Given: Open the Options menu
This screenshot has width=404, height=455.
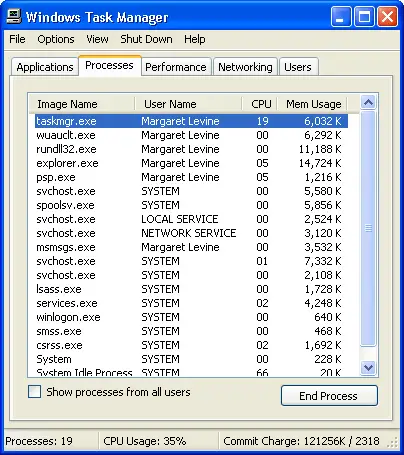Looking at the screenshot, I should (56, 39).
